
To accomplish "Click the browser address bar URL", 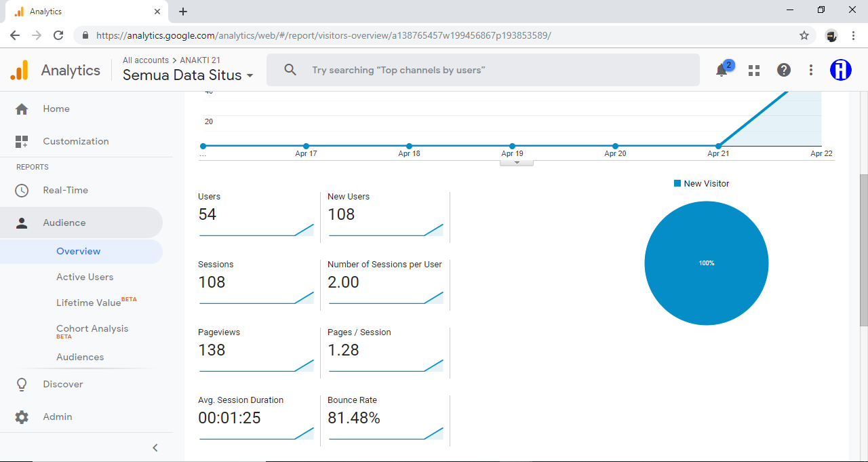I will [323, 35].
